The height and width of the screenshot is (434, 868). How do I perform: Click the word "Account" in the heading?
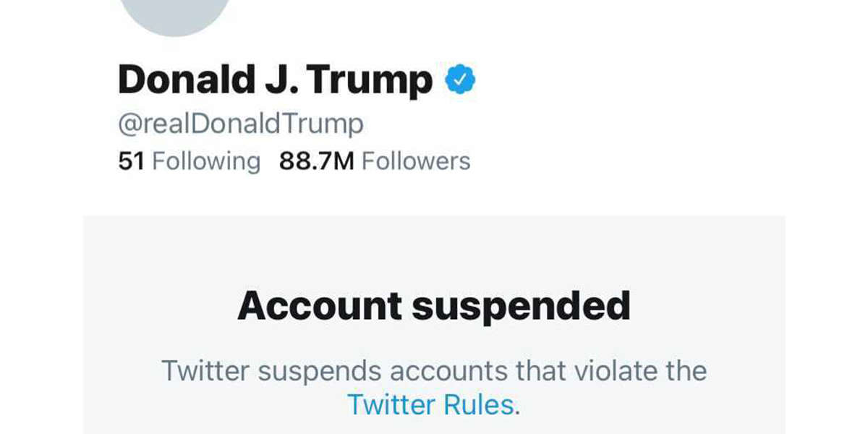coord(319,306)
